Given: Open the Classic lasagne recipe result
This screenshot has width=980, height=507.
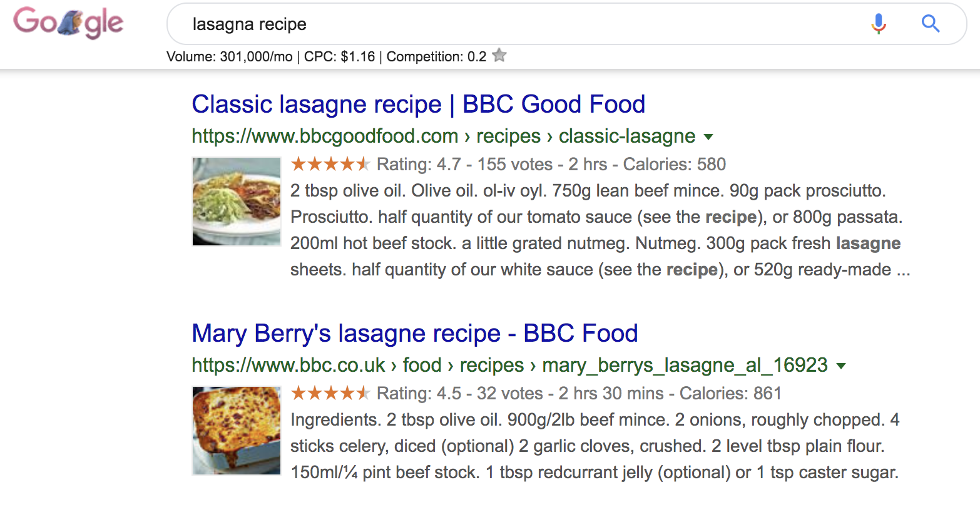Looking at the screenshot, I should pos(418,104).
